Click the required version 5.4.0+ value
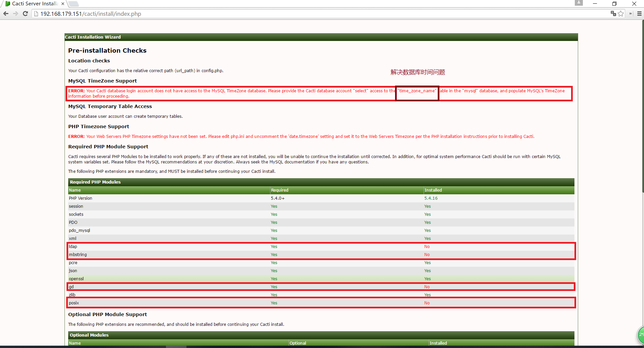Screen dimensions: 644x348 [277, 198]
